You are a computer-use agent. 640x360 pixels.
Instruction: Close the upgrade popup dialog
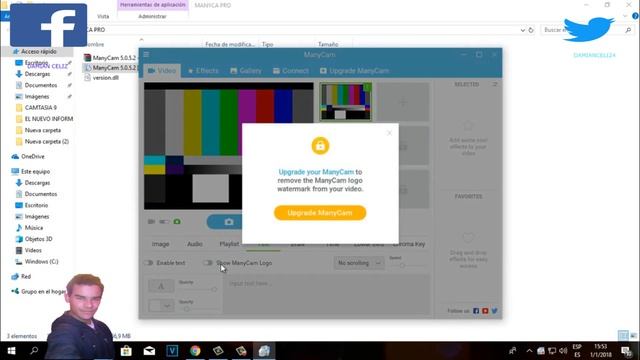(x=389, y=133)
